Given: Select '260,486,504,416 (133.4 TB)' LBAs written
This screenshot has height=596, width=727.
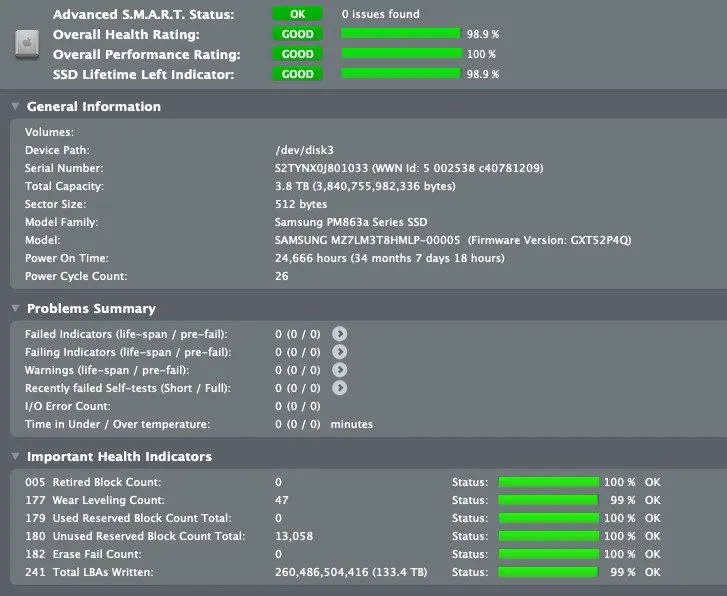Looking at the screenshot, I should point(351,572).
